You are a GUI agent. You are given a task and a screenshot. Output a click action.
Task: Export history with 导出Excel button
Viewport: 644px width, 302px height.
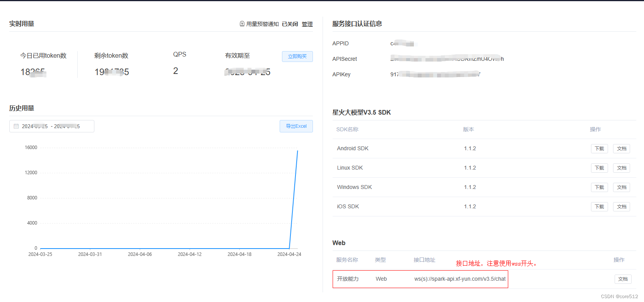tap(296, 126)
